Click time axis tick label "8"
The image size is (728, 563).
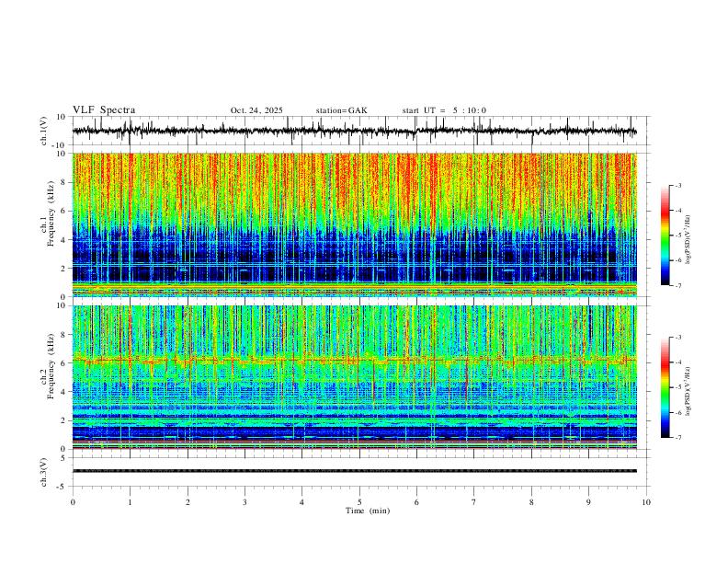[x=531, y=502]
